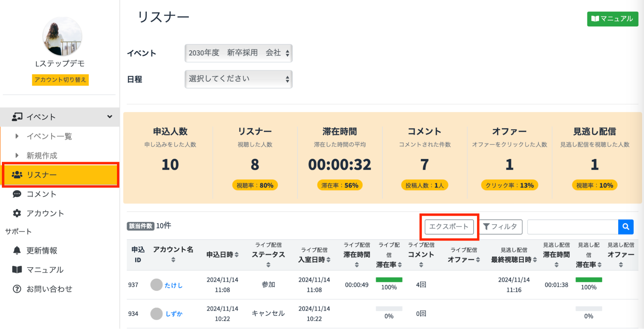Select the イベント icon in the sidebar
Image resolution: width=644 pixels, height=329 pixels.
point(17,117)
